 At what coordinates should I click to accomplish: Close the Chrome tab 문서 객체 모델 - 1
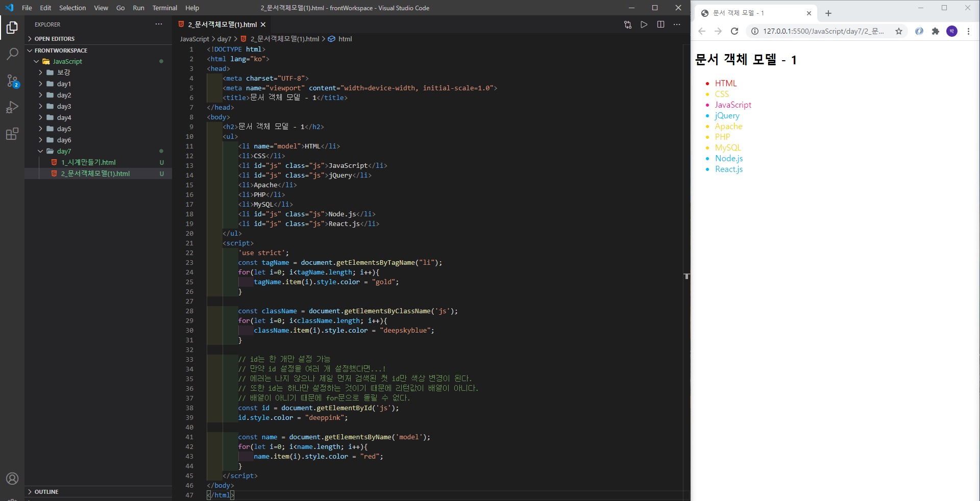(808, 13)
